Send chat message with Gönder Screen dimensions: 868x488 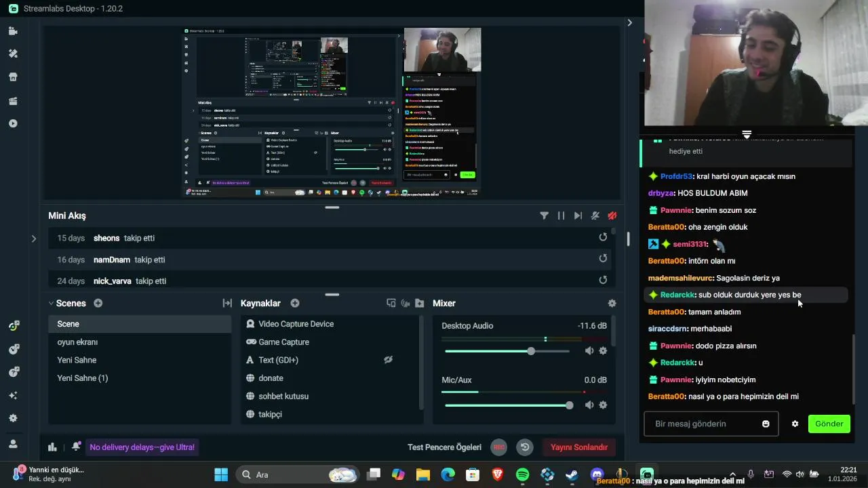pyautogui.click(x=829, y=424)
